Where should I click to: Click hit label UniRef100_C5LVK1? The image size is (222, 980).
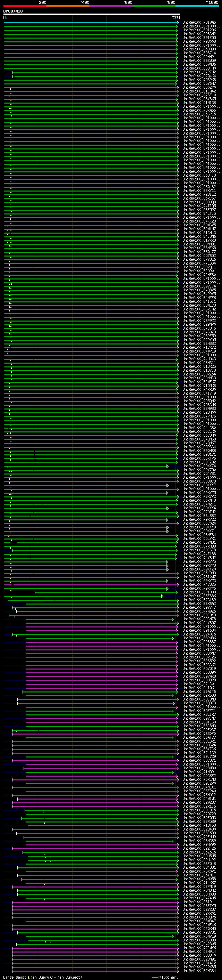tap(199, 539)
